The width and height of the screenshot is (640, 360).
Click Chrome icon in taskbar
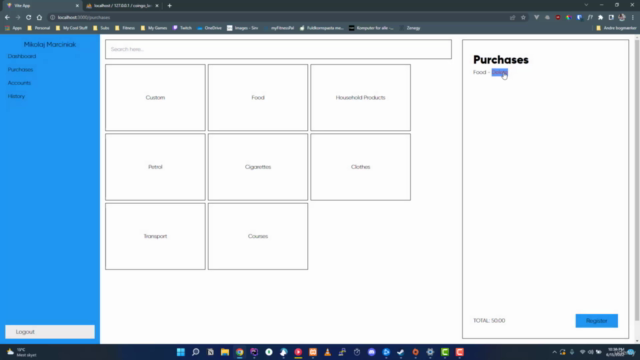(x=240, y=352)
